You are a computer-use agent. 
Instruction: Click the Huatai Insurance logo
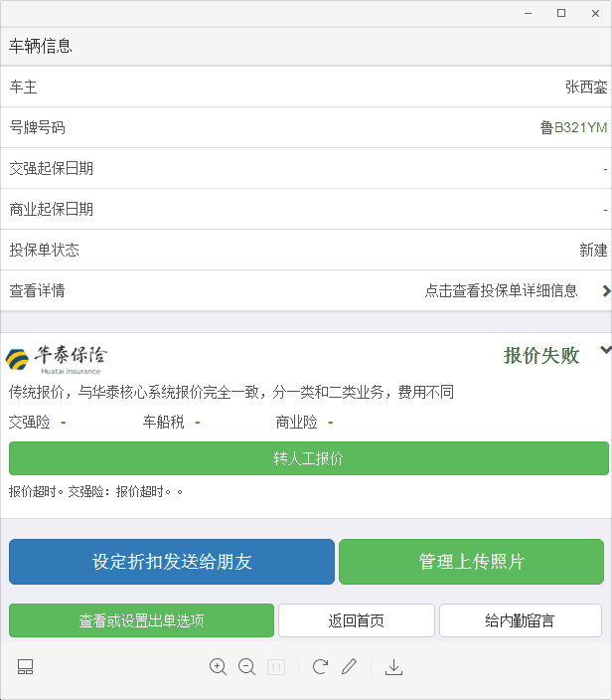pyautogui.click(x=57, y=358)
